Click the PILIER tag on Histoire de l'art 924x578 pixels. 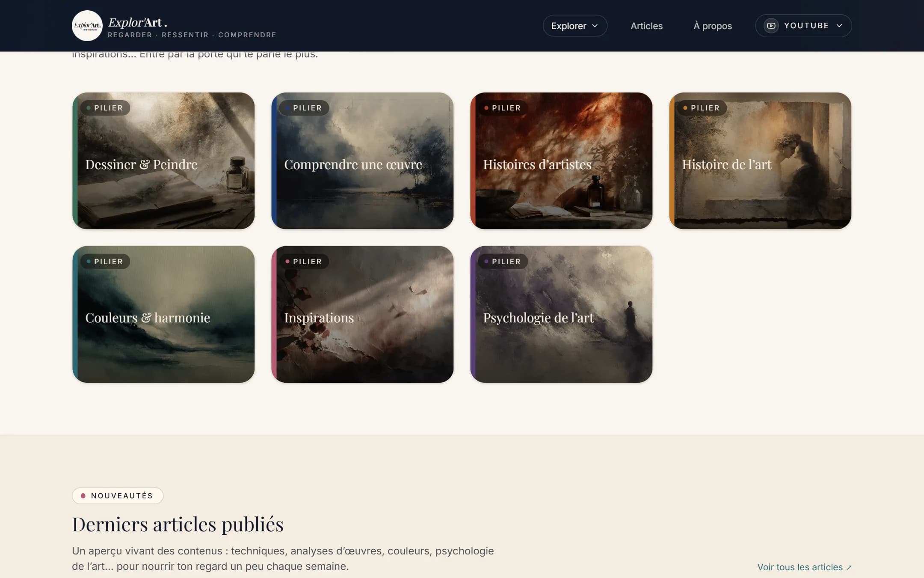pos(702,108)
